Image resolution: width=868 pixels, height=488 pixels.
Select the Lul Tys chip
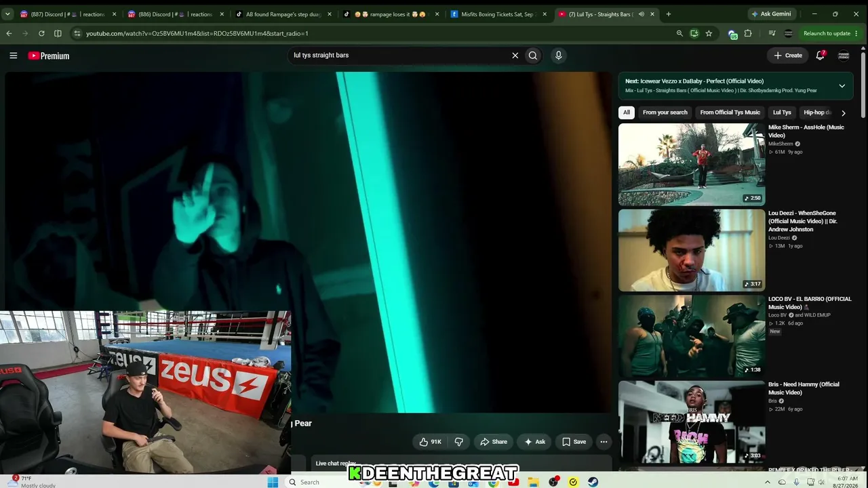[782, 113]
